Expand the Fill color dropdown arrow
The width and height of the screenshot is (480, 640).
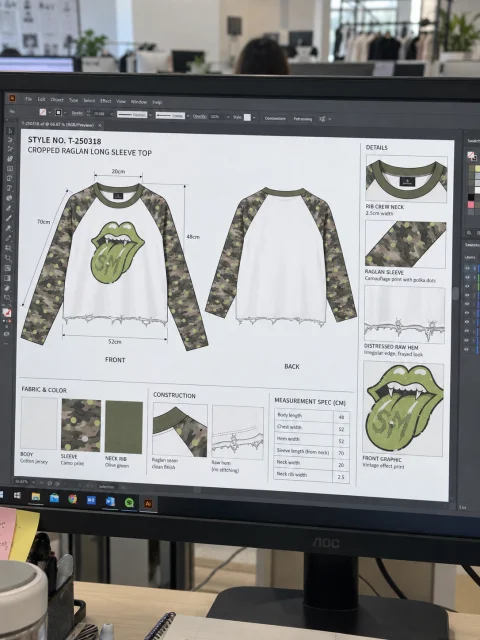pyautogui.click(x=50, y=113)
